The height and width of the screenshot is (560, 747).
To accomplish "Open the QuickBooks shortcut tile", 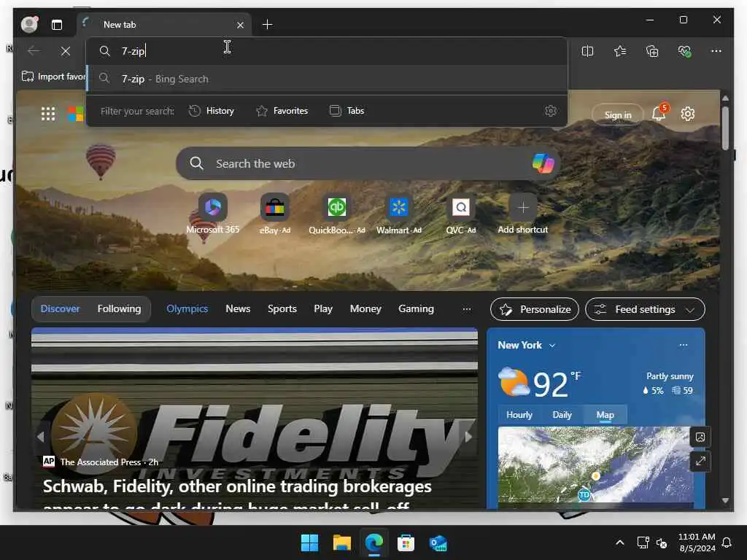I will pyautogui.click(x=337, y=214).
